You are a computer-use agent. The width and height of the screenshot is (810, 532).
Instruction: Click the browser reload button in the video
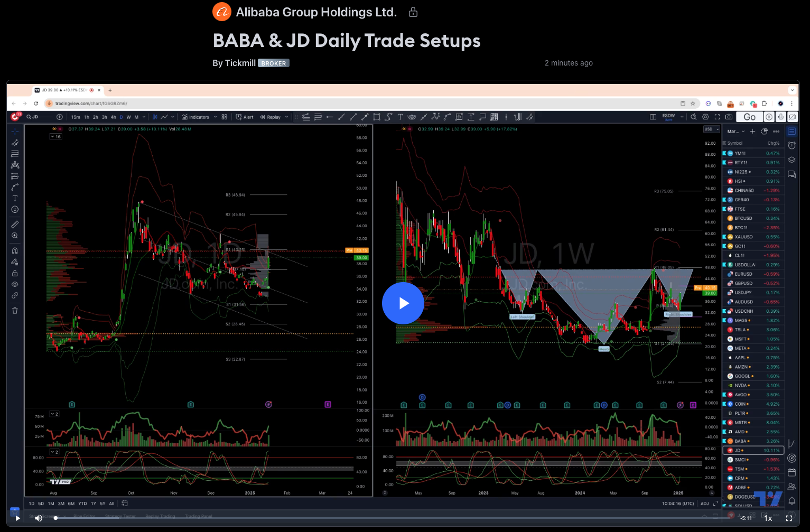pyautogui.click(x=36, y=104)
